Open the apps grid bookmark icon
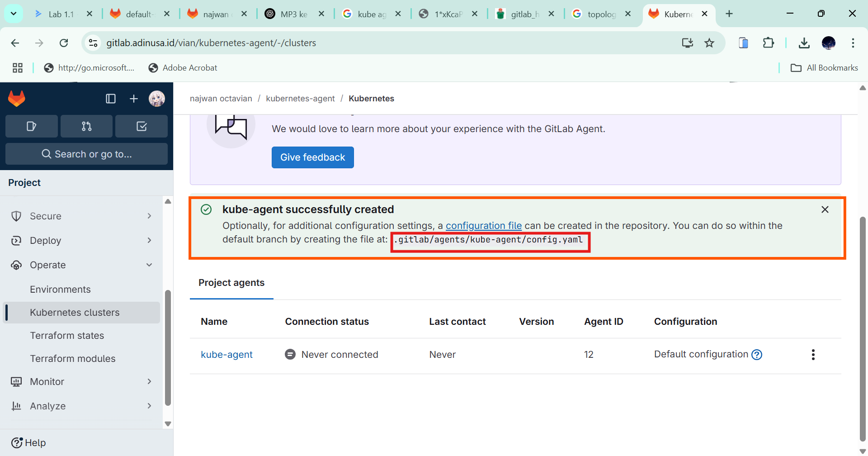 click(x=18, y=68)
